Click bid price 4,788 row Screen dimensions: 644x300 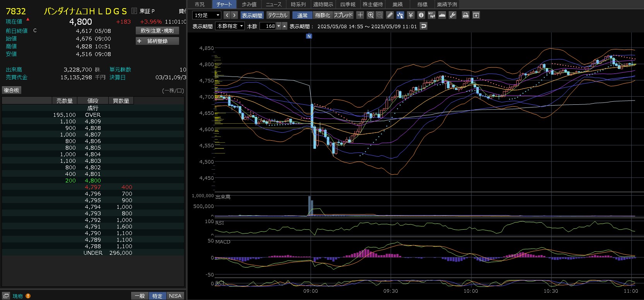(93, 246)
